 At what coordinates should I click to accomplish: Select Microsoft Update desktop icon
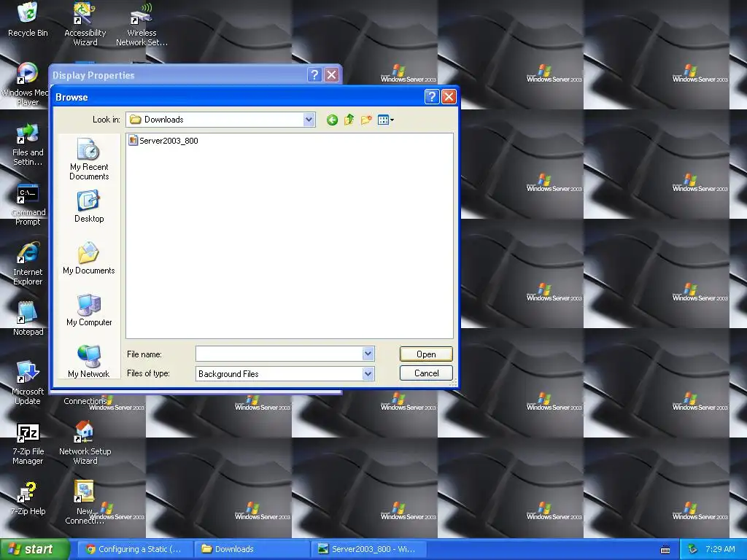click(28, 384)
